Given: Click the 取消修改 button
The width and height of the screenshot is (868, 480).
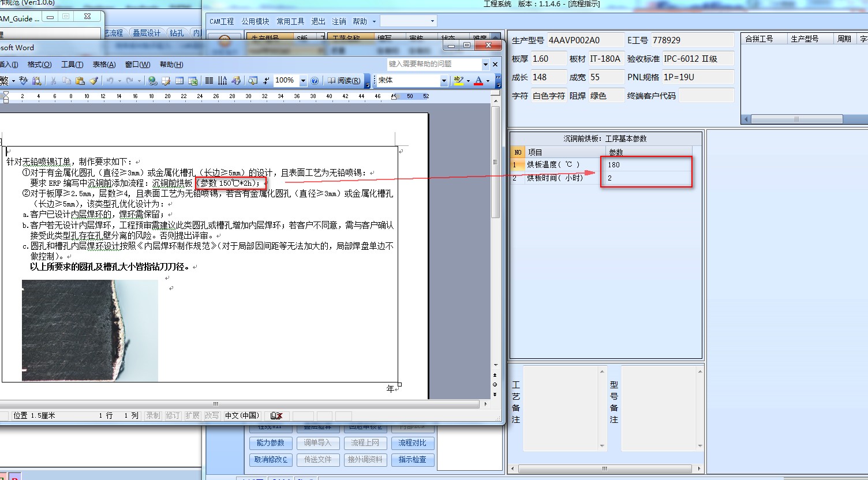Looking at the screenshot, I should coord(270,460).
